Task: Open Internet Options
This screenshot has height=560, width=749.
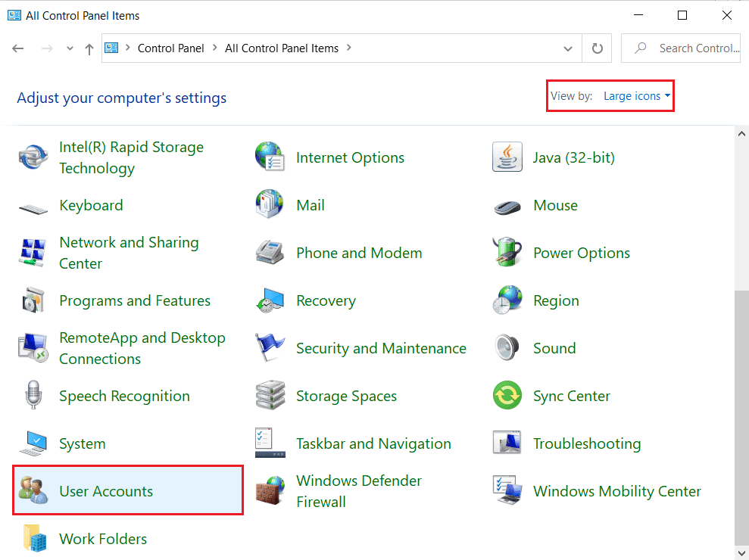Action: pos(350,157)
